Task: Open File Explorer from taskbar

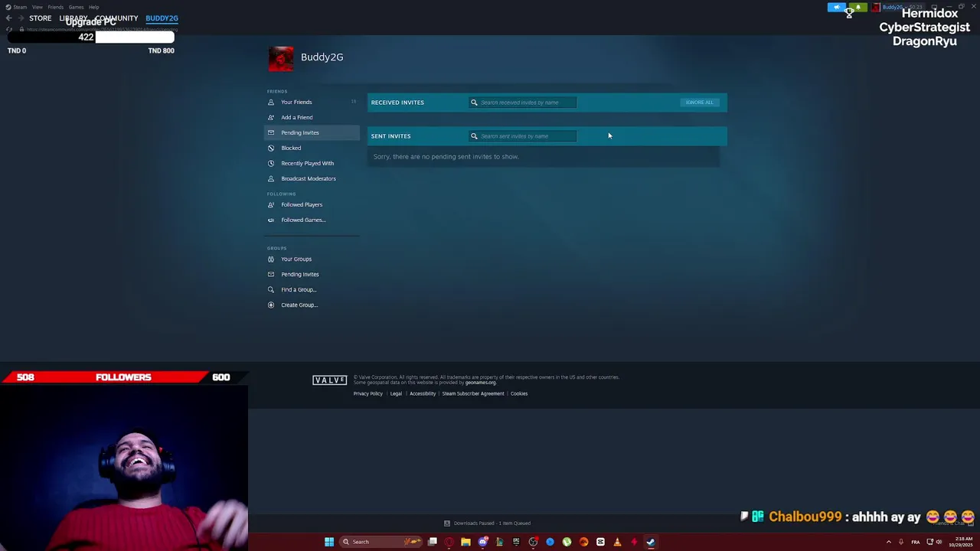Action: [x=465, y=542]
